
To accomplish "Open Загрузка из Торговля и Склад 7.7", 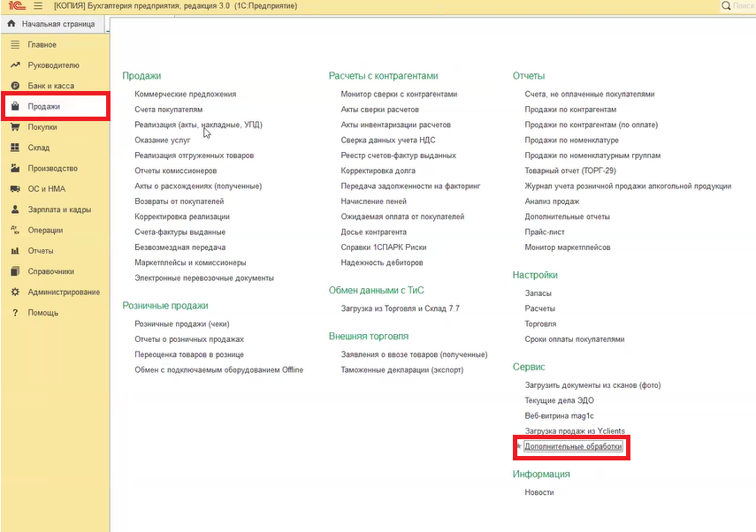I will [401, 308].
